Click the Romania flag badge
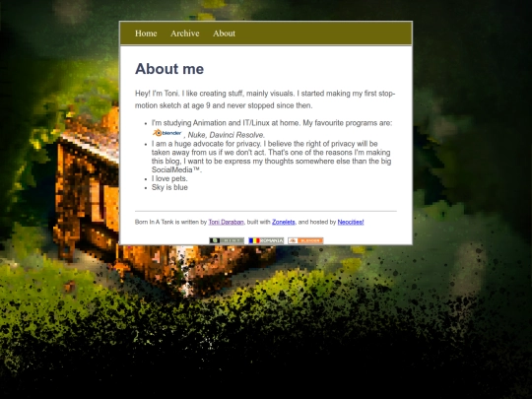This screenshot has width=532, height=399. pos(266,240)
